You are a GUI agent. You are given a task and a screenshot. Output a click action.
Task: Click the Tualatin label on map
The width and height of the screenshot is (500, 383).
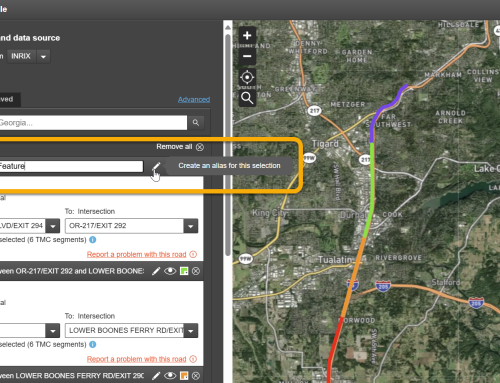(335, 259)
